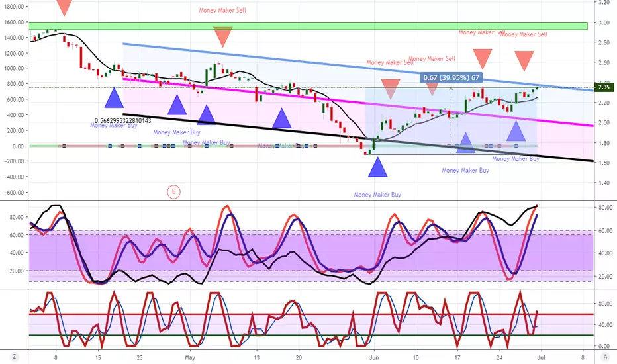Click the 1600.00 left scale label
Viewport: 617px width, 364px height.
(x=15, y=22)
